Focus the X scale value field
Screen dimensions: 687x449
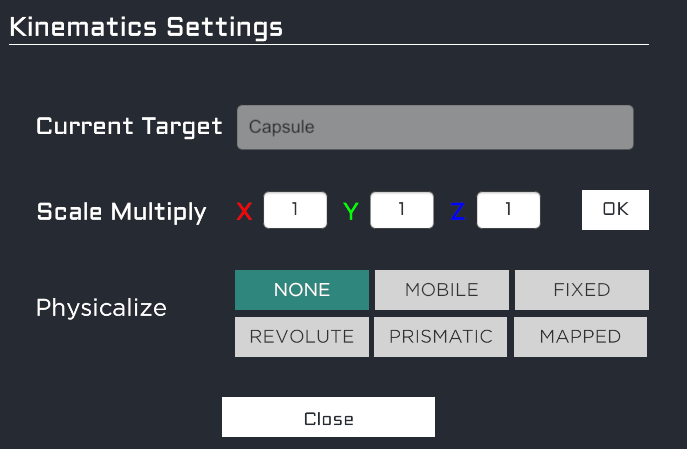coord(295,210)
